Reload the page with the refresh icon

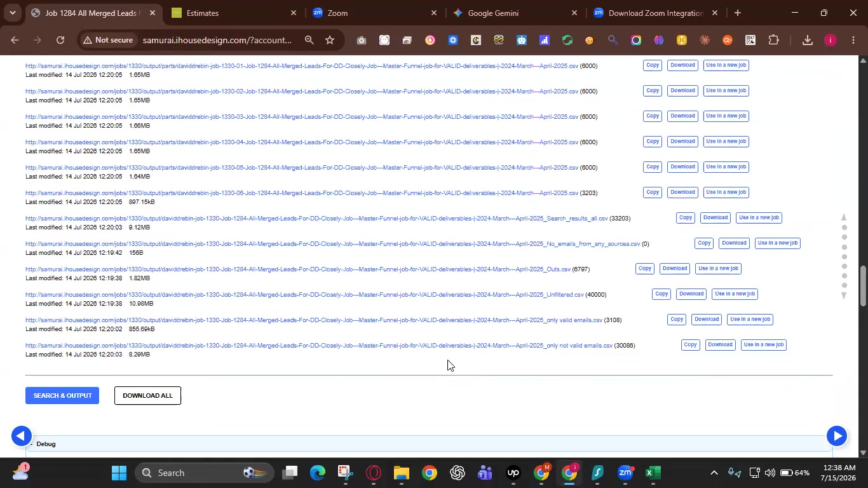(x=60, y=40)
